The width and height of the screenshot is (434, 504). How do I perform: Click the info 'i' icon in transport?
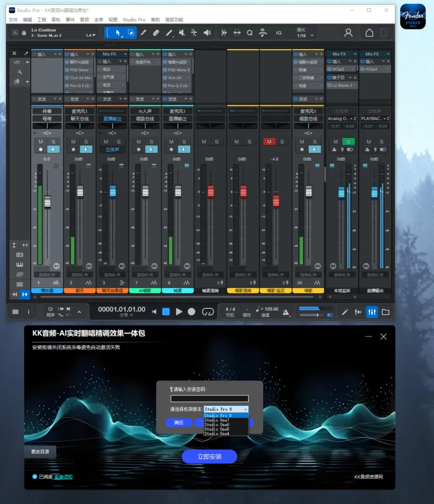point(28,312)
